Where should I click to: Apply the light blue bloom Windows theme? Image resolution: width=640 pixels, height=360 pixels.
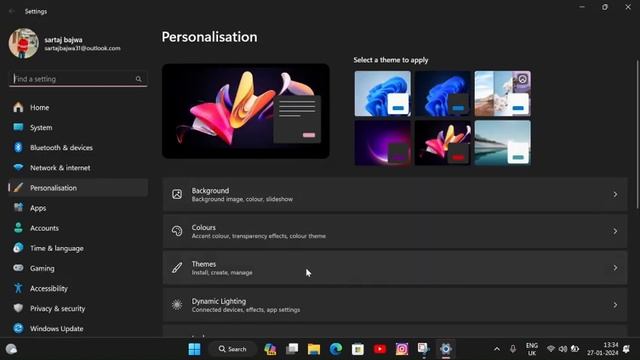[382, 93]
